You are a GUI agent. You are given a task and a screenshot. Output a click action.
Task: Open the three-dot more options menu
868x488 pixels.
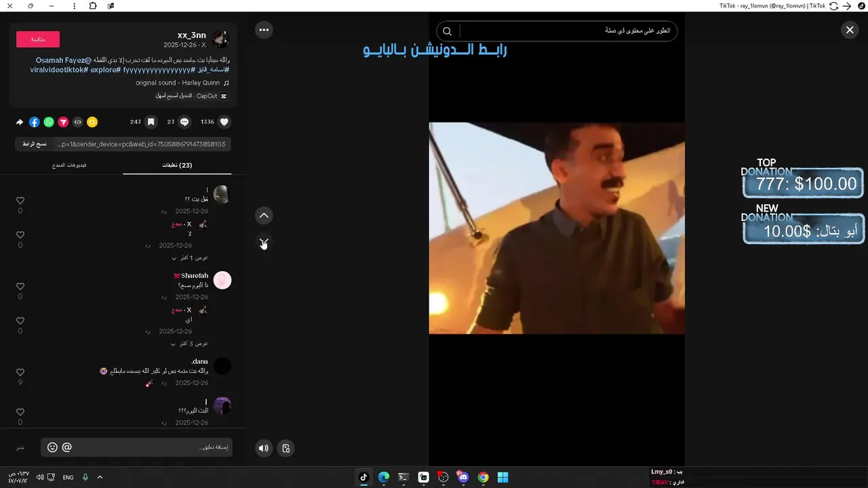pyautogui.click(x=264, y=30)
